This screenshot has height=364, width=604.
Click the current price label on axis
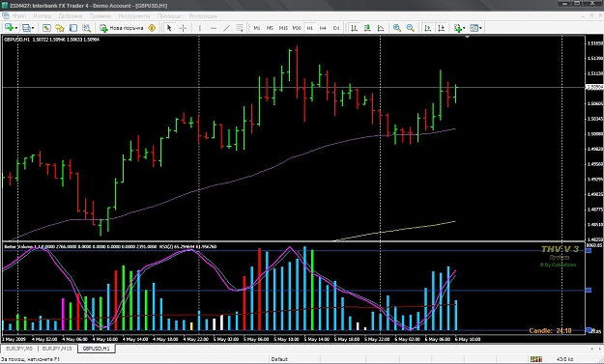pos(594,87)
